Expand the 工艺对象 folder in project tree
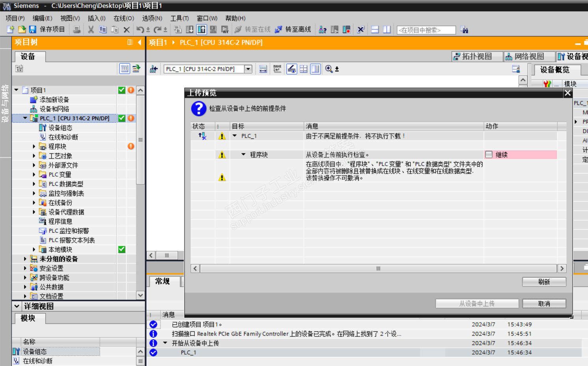588x366 pixels. 34,156
